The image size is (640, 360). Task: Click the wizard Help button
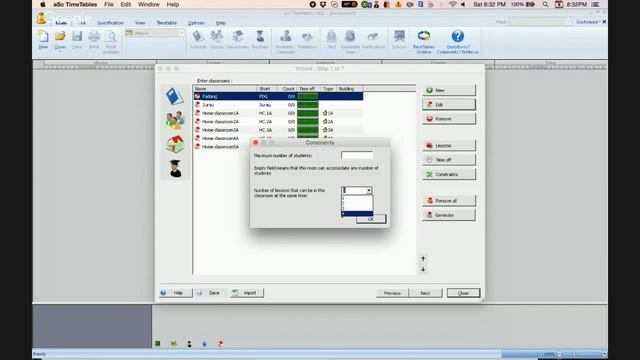[x=176, y=293]
